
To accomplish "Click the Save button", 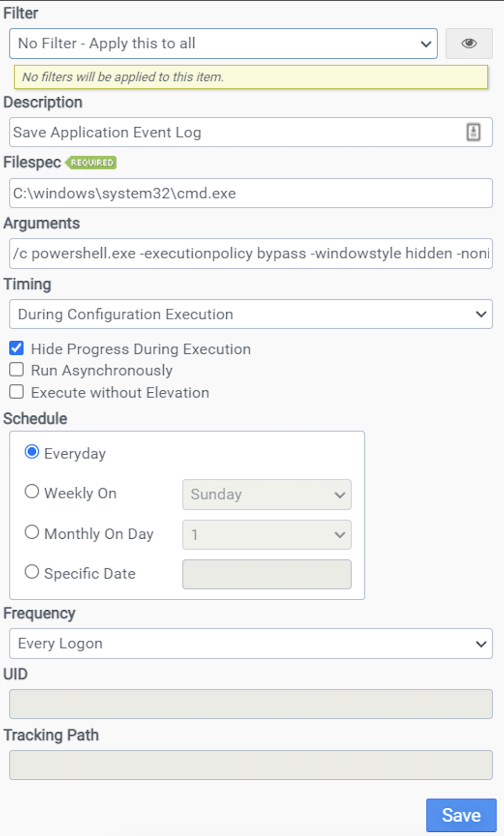I will click(461, 816).
